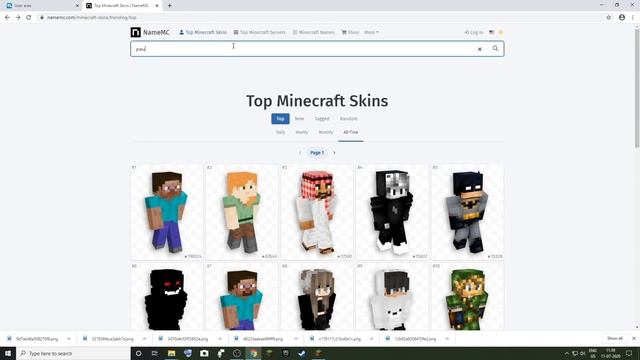Open File Explorer from the taskbar
Screen dimensions: 640x360
171,353
